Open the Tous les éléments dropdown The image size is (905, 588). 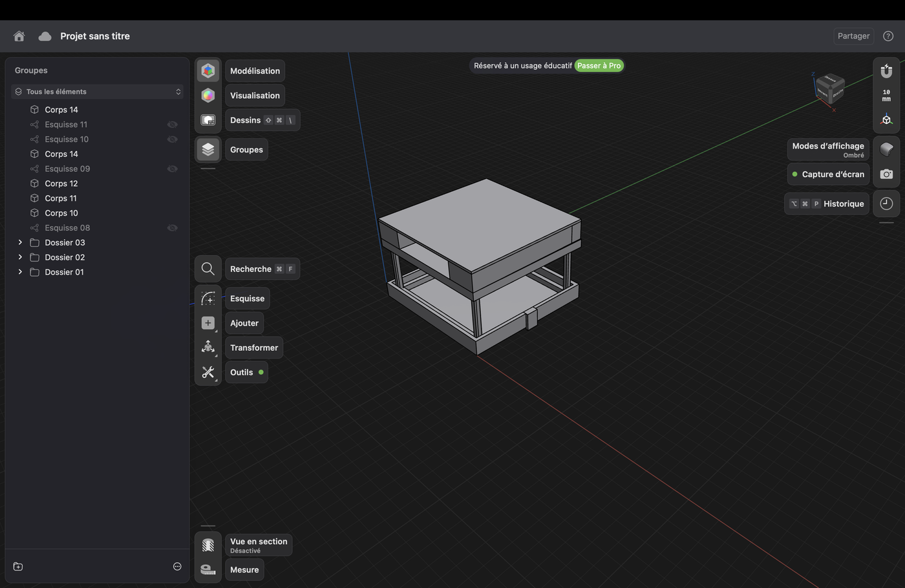click(98, 92)
